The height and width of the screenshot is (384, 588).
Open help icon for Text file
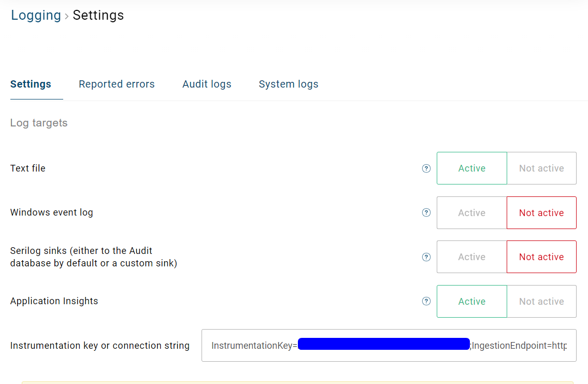[426, 168]
